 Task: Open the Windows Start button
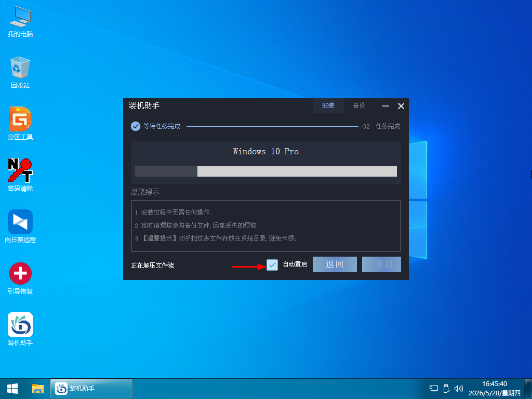click(x=12, y=389)
